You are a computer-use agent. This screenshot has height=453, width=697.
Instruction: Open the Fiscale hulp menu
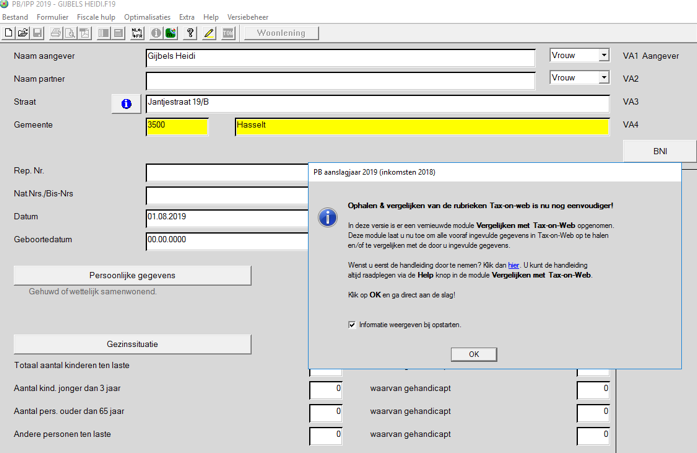tap(96, 17)
